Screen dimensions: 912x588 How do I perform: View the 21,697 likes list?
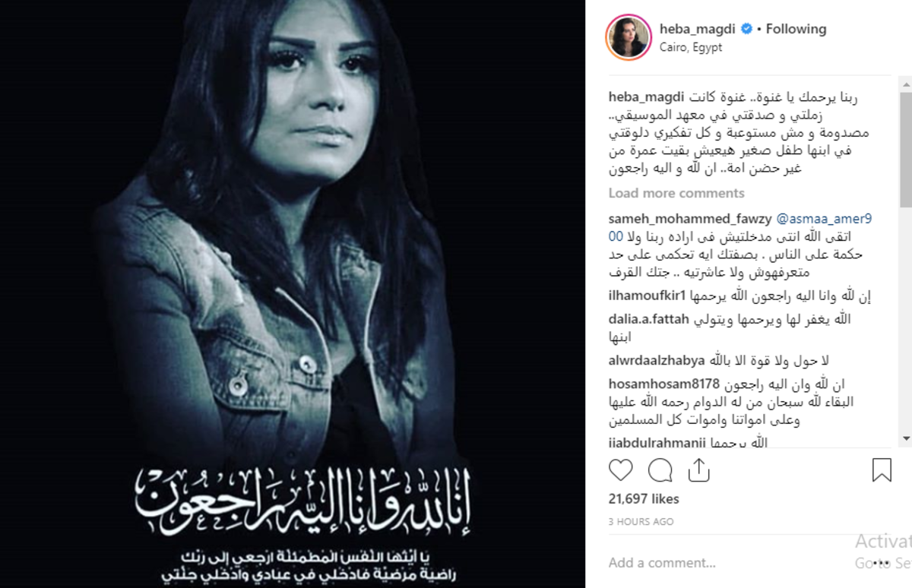coord(644,499)
